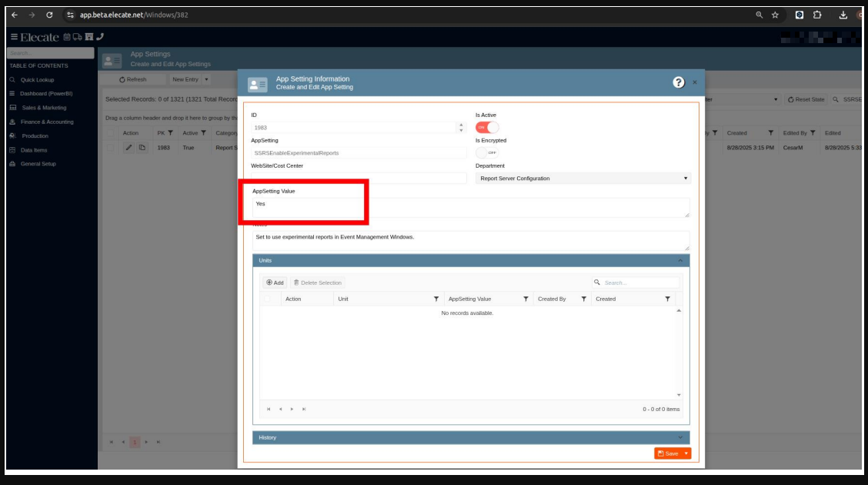Select General Setup in table of contents
The image size is (868, 485).
pyautogui.click(x=38, y=164)
